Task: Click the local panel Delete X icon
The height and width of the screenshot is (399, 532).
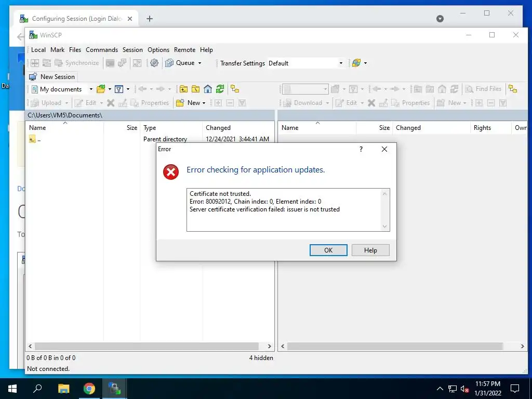Action: point(111,103)
